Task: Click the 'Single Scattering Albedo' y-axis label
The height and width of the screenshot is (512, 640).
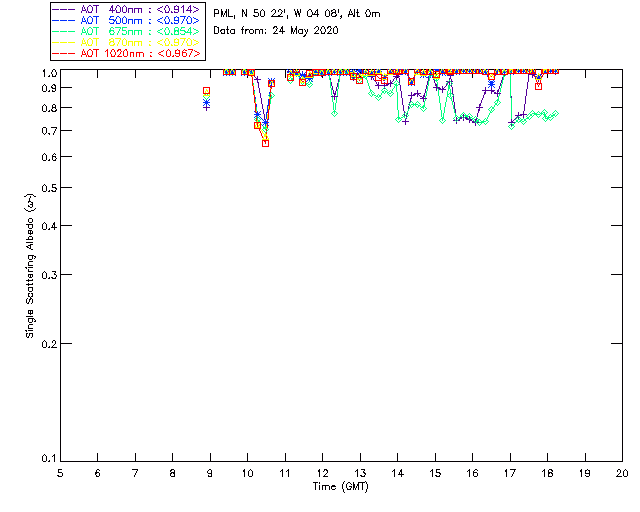Action: point(30,265)
